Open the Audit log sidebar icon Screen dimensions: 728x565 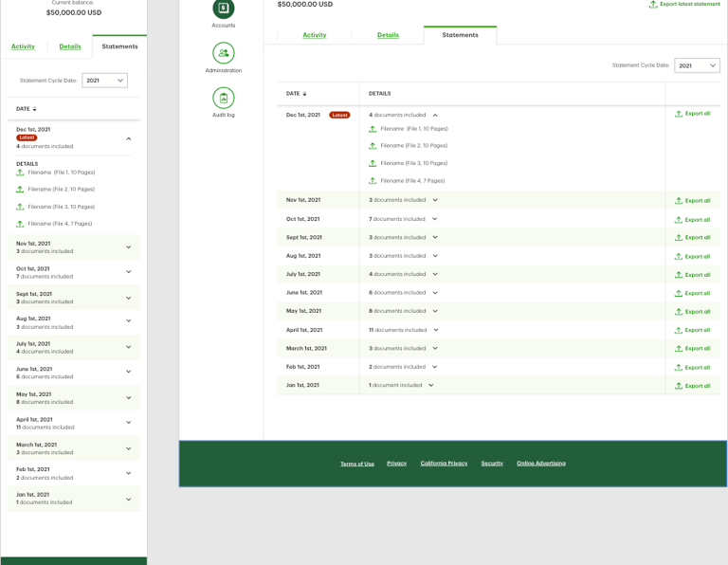tap(224, 98)
